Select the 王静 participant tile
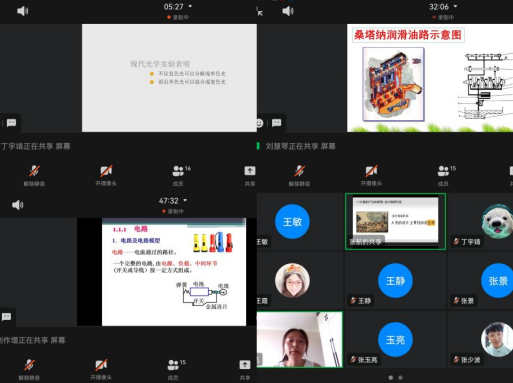The image size is (513, 383). (x=395, y=281)
